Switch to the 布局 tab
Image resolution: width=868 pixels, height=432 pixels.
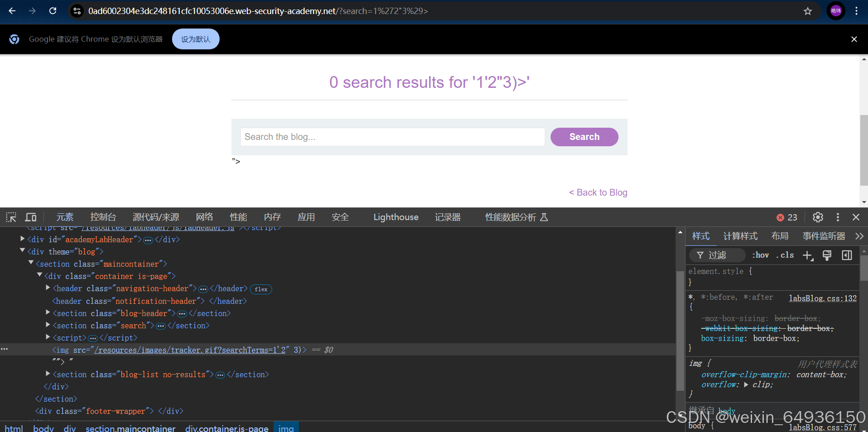780,236
